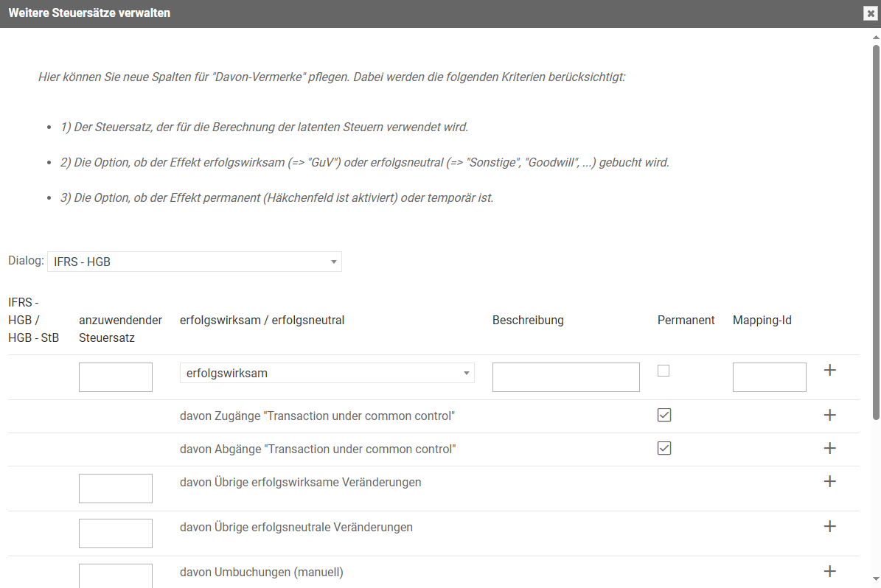Click the plus icon in the new entry row
The image size is (881, 588).
click(x=830, y=370)
